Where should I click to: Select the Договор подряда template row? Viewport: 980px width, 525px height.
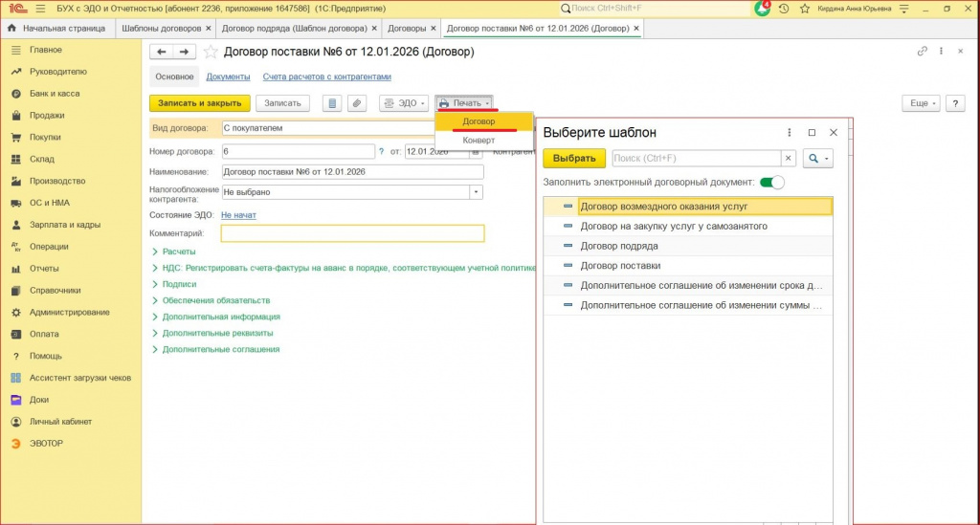(x=687, y=246)
